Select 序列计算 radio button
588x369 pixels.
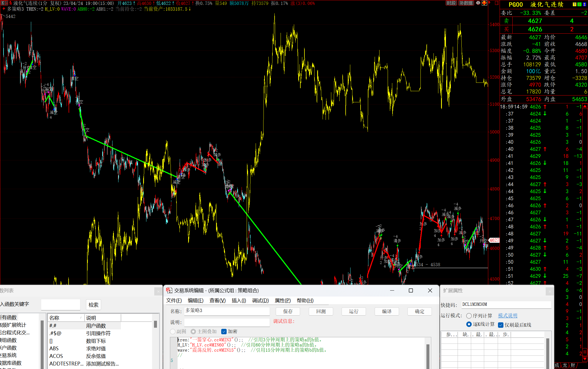(469, 316)
